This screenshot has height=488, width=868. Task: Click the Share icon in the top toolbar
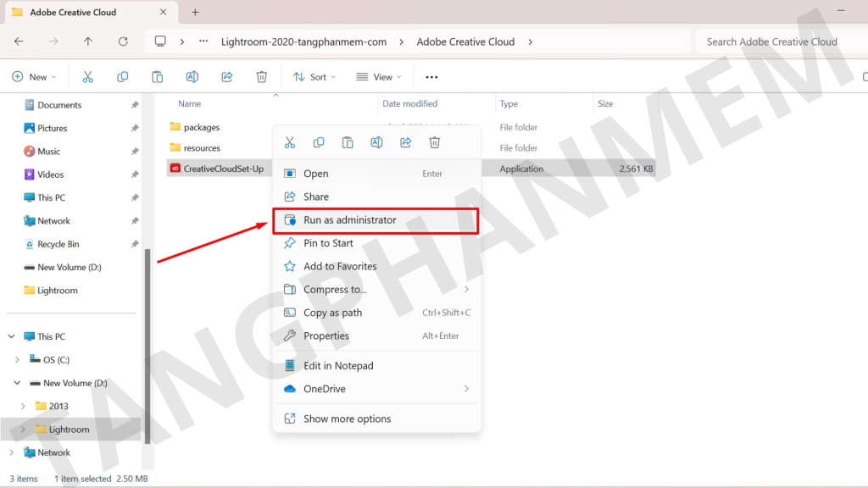(227, 77)
